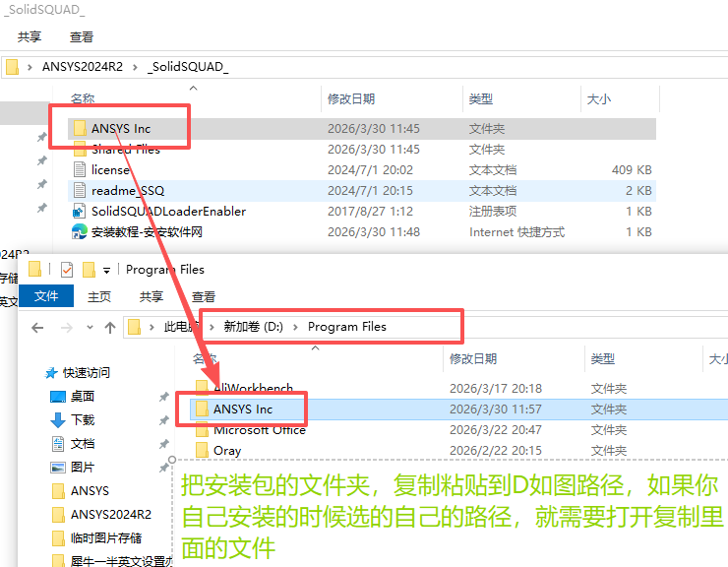This screenshot has width=728, height=567.
Task: Open the 文件 menu in Program Files window
Action: (46, 296)
